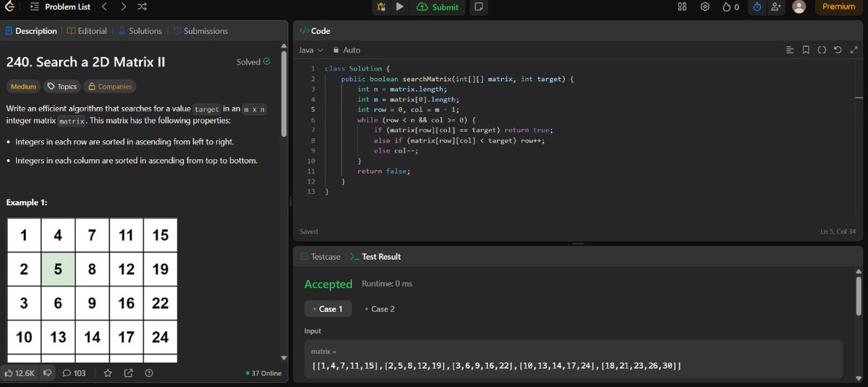Go to the next problem arrow
868x387 pixels.
pyautogui.click(x=124, y=7)
